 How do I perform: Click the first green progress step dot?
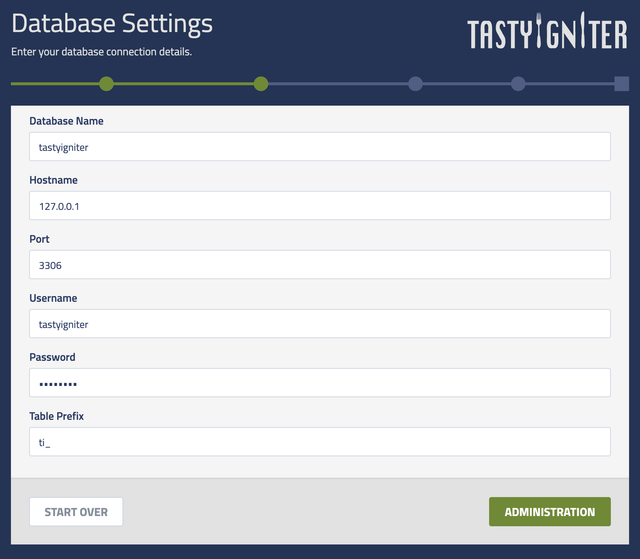107,84
